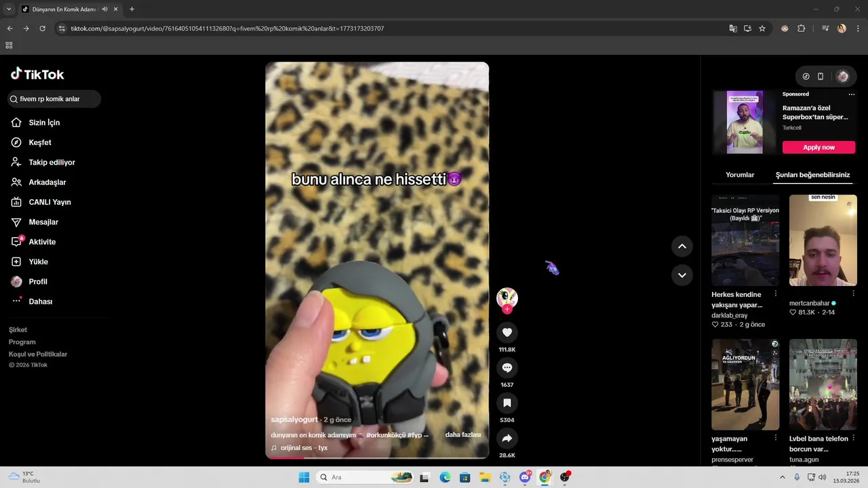Click the TikTok logo
Image resolution: width=868 pixels, height=488 pixels.
point(37,74)
